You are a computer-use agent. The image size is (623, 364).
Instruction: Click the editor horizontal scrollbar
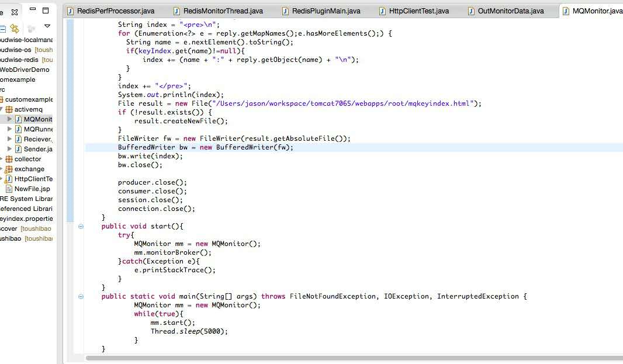[x=354, y=358]
